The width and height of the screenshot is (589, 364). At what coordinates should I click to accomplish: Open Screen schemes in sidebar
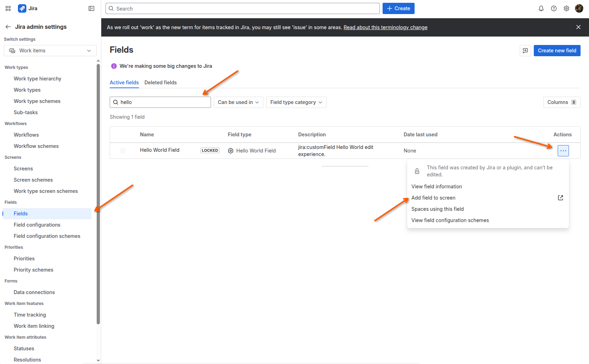(47, 180)
